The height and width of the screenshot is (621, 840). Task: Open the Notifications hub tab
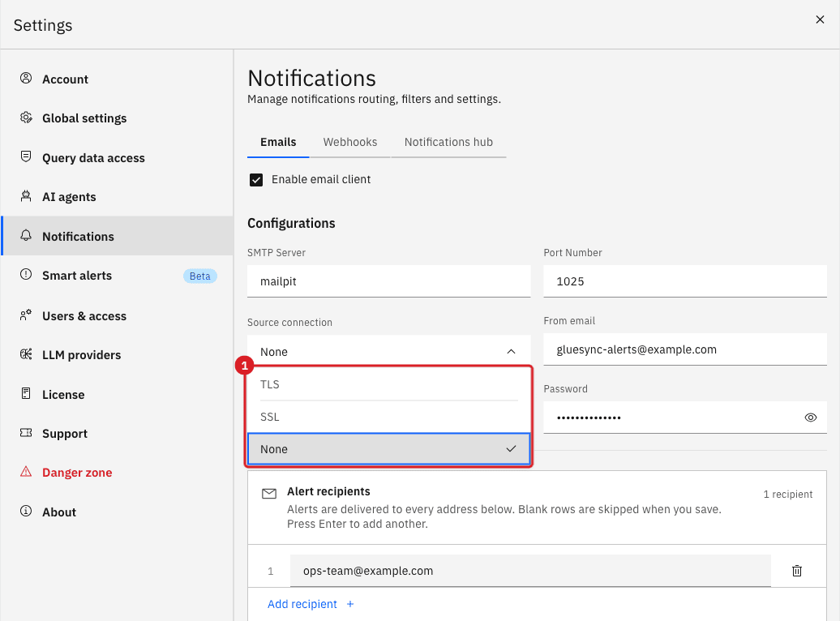(x=448, y=142)
